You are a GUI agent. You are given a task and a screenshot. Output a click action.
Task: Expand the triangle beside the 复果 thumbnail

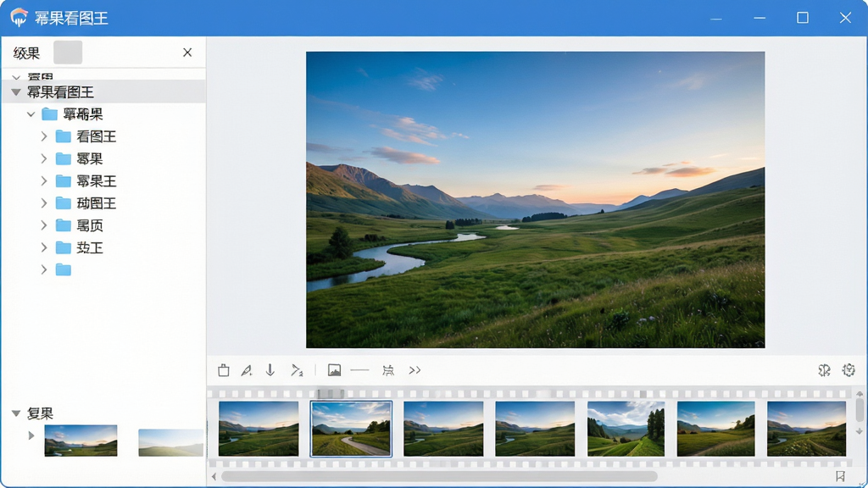[31, 435]
